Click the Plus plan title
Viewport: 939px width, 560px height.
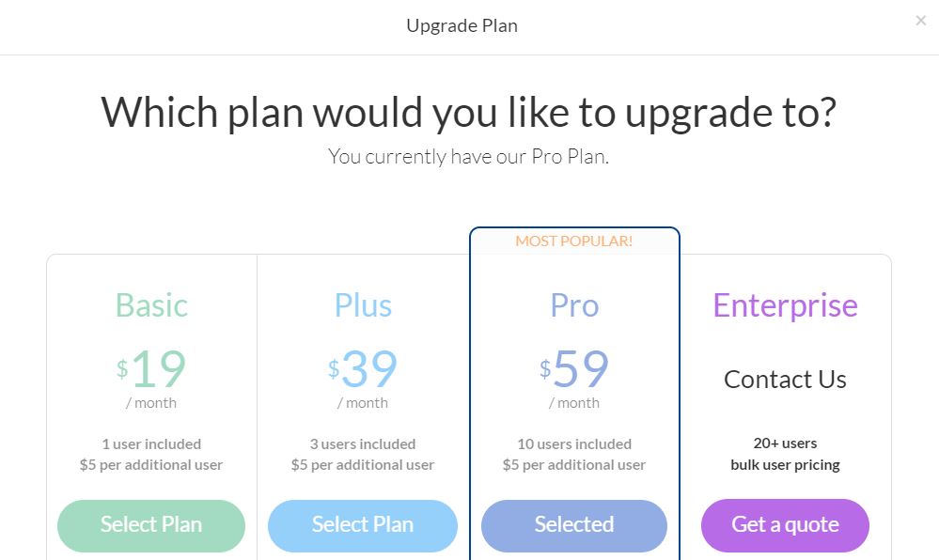(x=362, y=304)
